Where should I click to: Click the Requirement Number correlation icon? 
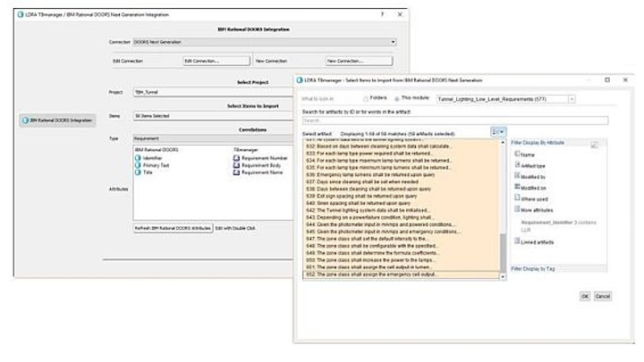click(x=236, y=158)
